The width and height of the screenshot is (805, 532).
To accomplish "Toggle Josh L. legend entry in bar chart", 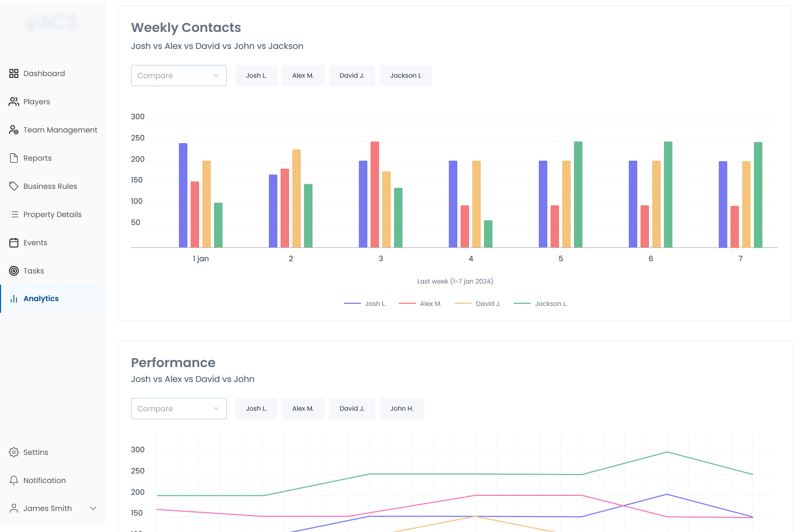I will (365, 304).
